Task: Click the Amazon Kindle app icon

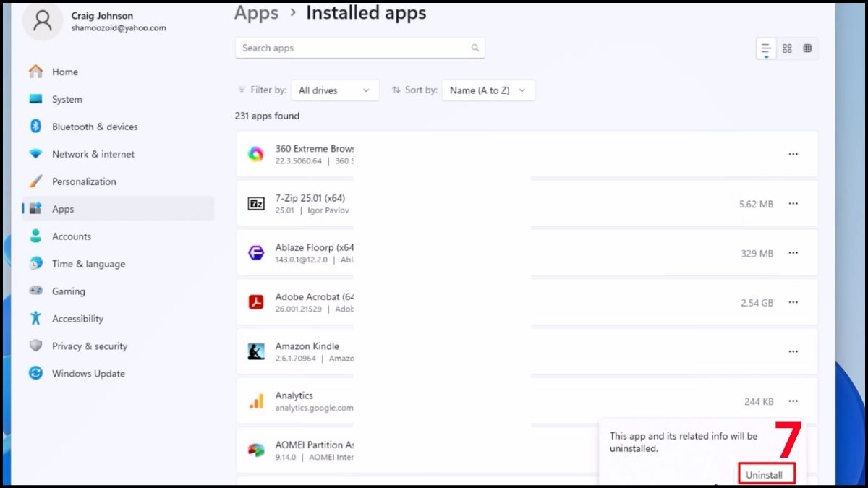Action: 256,351
